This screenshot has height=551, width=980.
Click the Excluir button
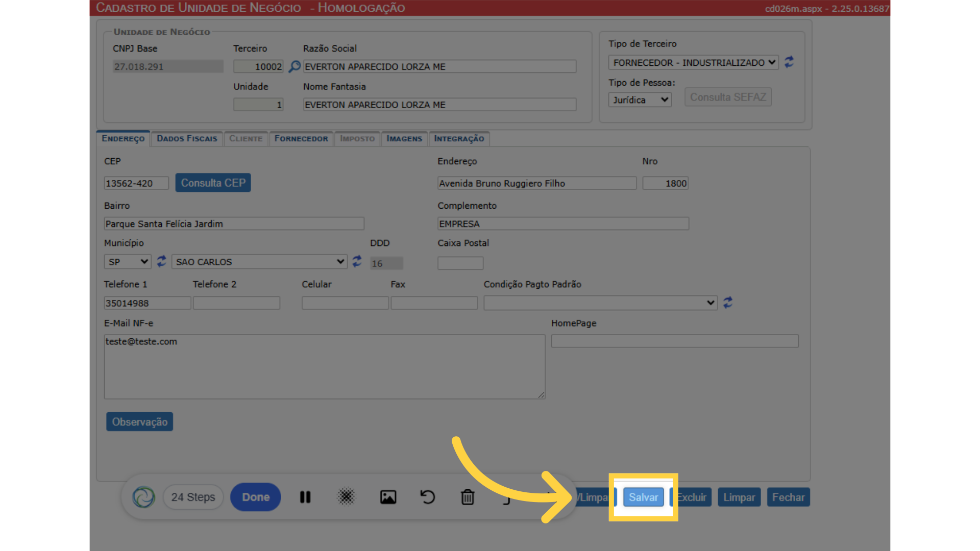(692, 497)
